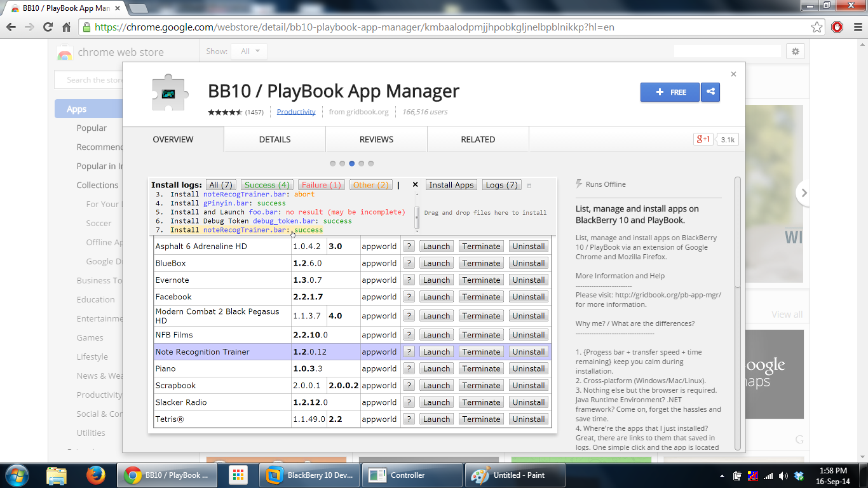Show hidden system tray icons

point(722,475)
